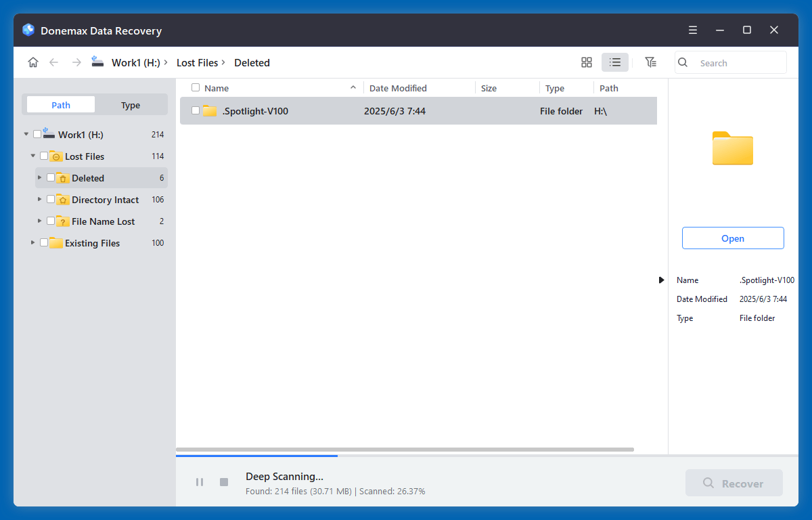Click the home navigation icon

32,62
